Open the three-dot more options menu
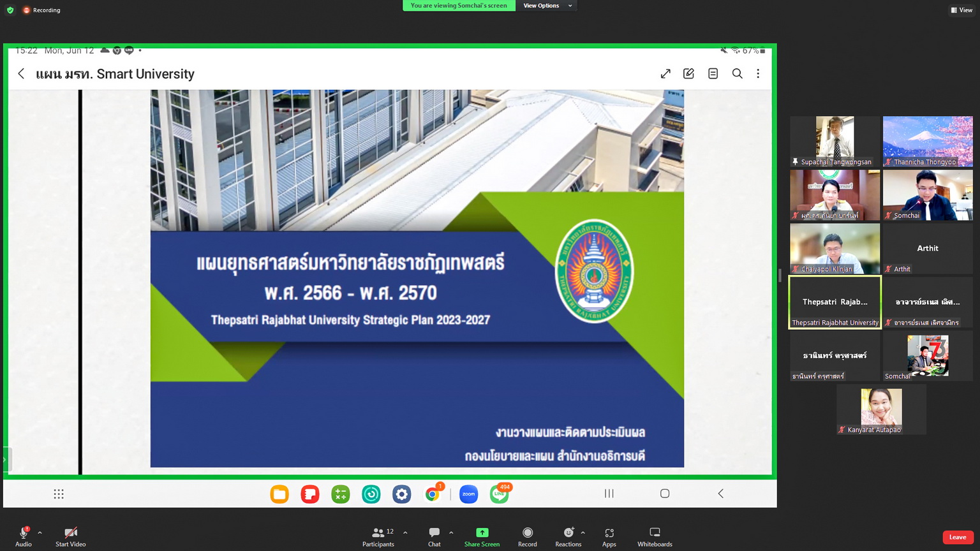The image size is (980, 551). tap(758, 73)
